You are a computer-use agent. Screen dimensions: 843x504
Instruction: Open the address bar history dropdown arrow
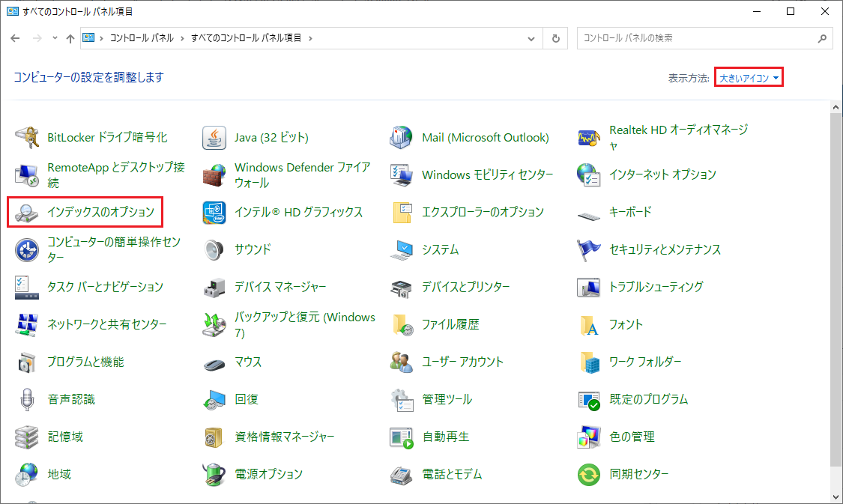click(531, 38)
